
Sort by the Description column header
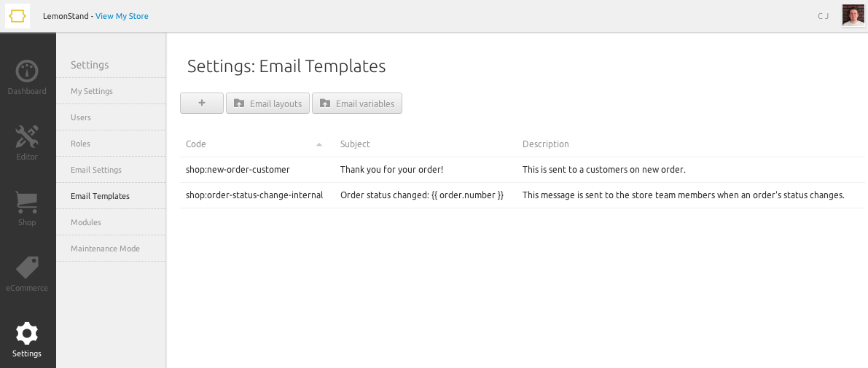pos(545,144)
